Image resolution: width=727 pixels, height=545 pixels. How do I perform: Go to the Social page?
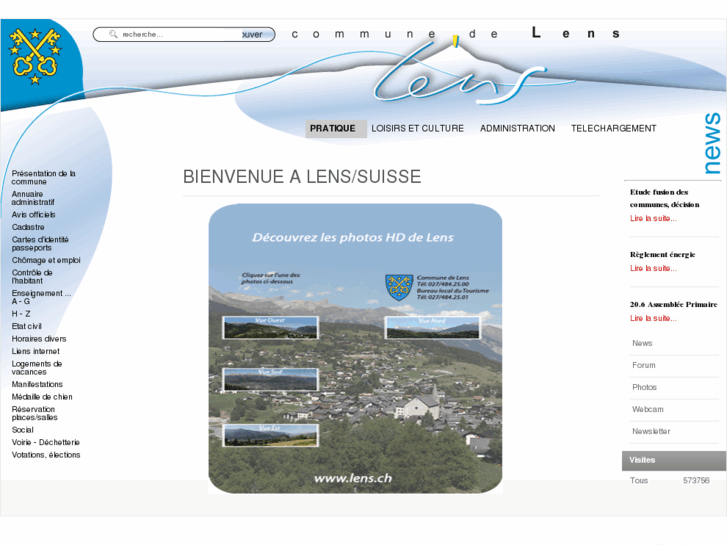[x=22, y=430]
